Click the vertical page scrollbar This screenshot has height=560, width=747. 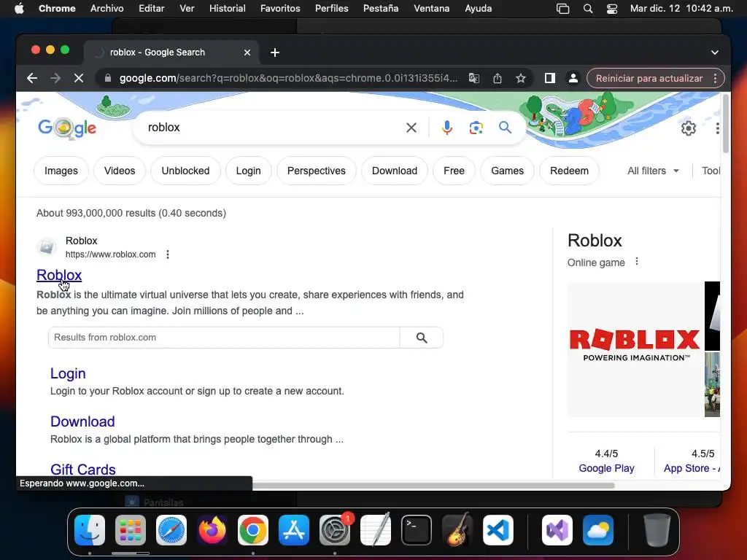[726, 123]
